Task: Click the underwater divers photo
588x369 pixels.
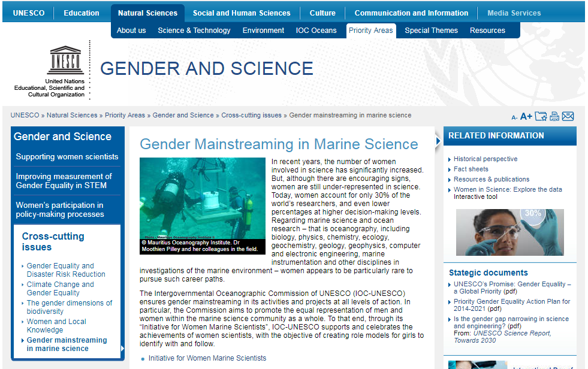Action: 203,198
